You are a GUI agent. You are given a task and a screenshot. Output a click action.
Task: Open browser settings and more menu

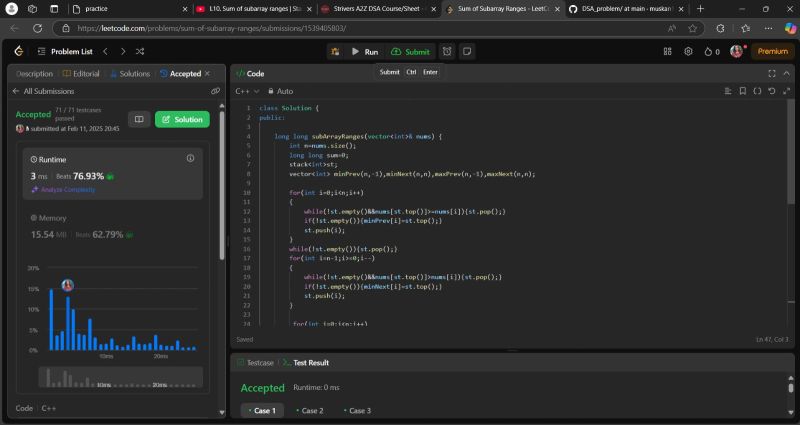[768, 29]
